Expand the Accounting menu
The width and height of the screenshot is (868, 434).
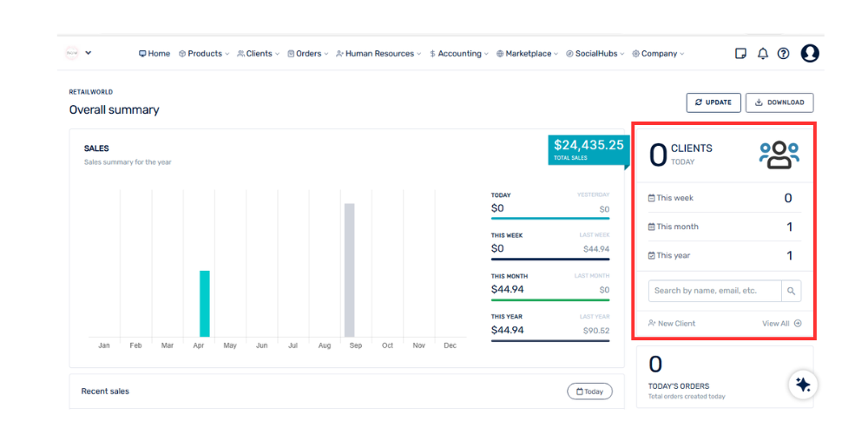[459, 54]
